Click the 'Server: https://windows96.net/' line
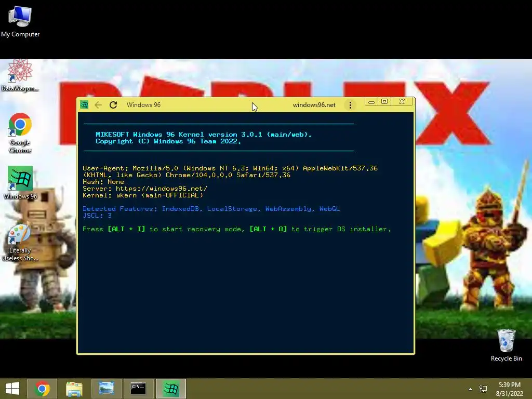Viewport: 532px width, 399px height. pyautogui.click(x=145, y=189)
